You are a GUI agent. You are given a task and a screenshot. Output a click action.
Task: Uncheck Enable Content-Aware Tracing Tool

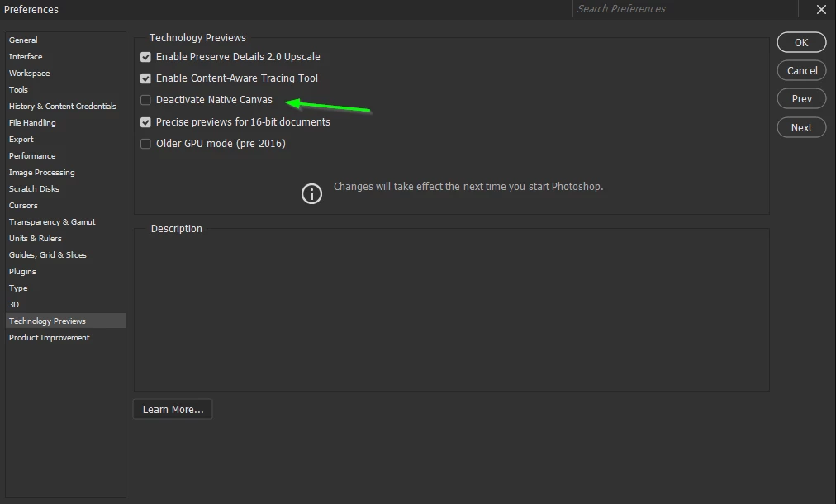pos(145,78)
